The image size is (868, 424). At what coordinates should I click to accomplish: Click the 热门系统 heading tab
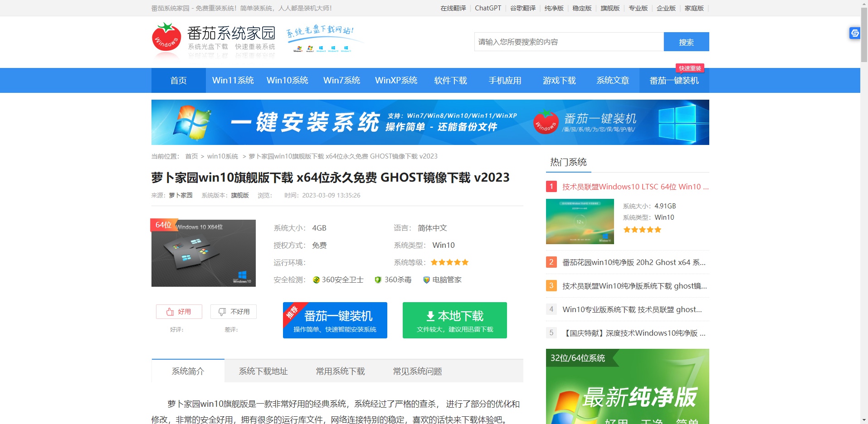[569, 162]
